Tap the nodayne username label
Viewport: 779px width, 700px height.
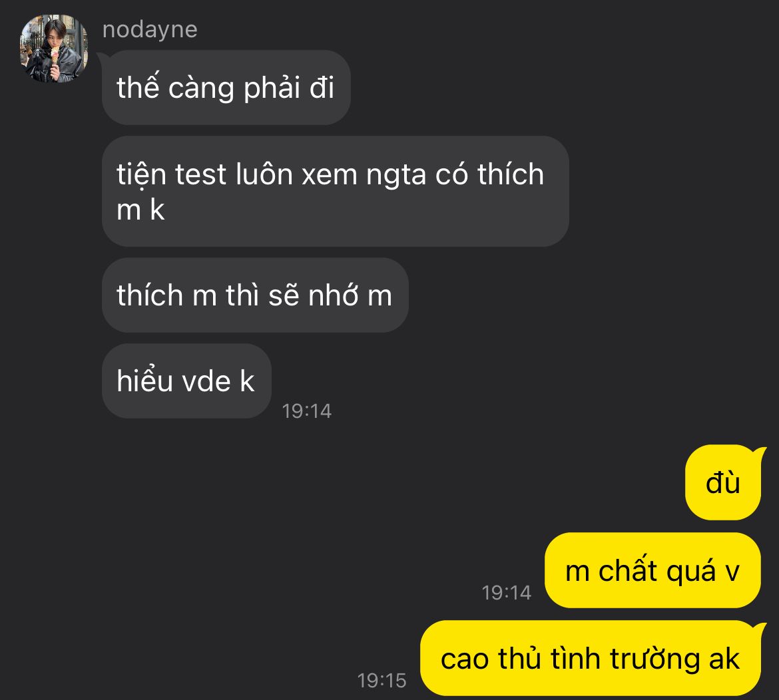pyautogui.click(x=150, y=29)
